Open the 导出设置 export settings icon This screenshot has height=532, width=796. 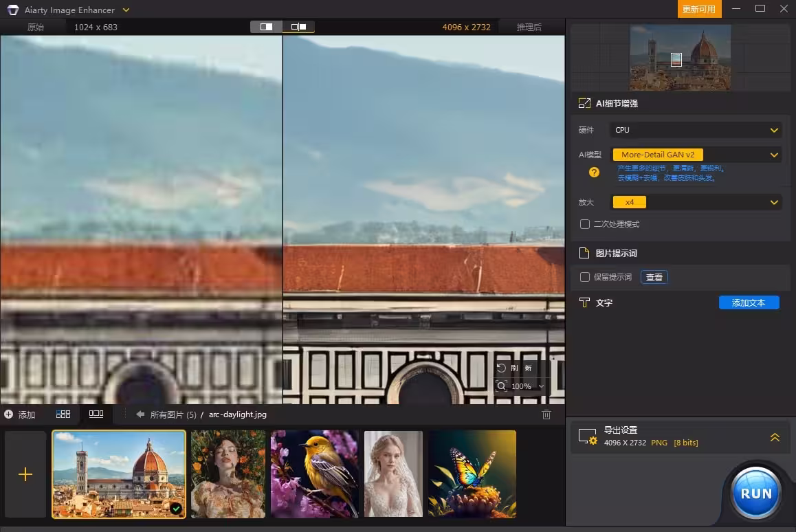587,436
